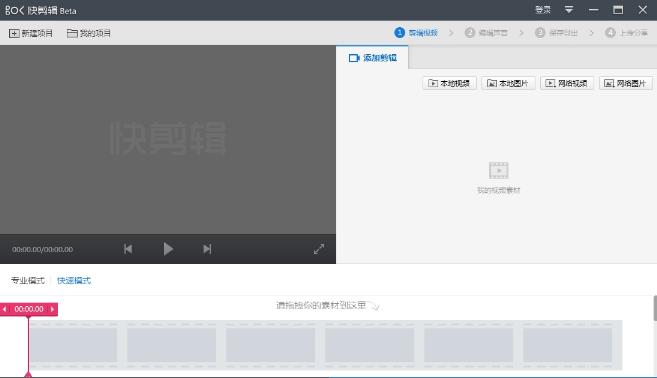
Task: Switch to 快速模式 quick mode
Action: 74,280
